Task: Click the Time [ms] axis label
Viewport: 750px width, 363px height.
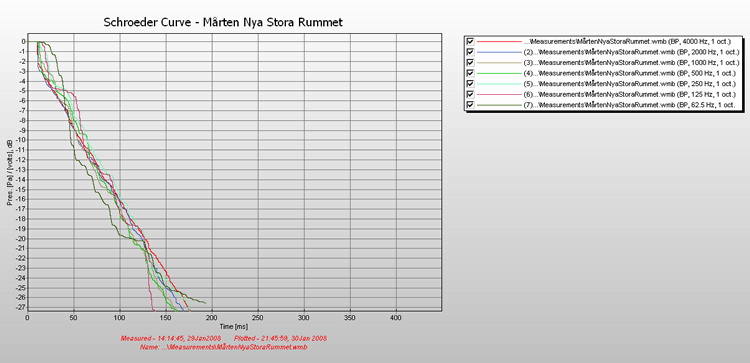Action: click(233, 326)
